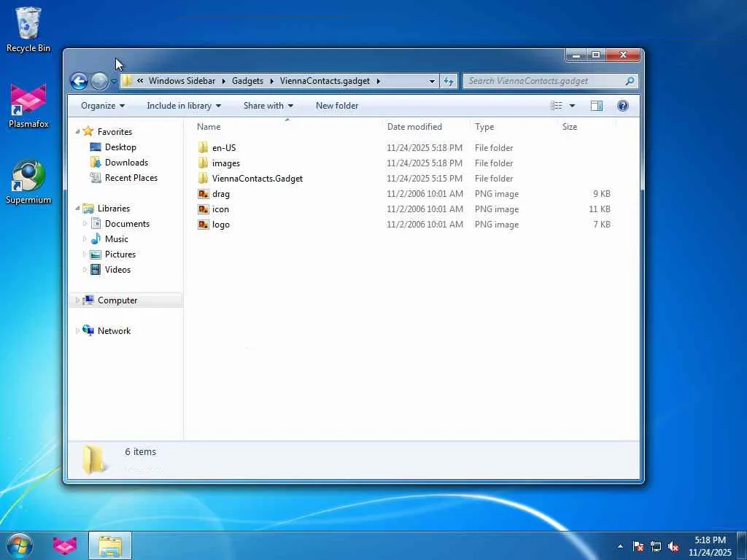Select Recycle Bin desktop icon
The width and height of the screenshot is (747, 560).
28,29
